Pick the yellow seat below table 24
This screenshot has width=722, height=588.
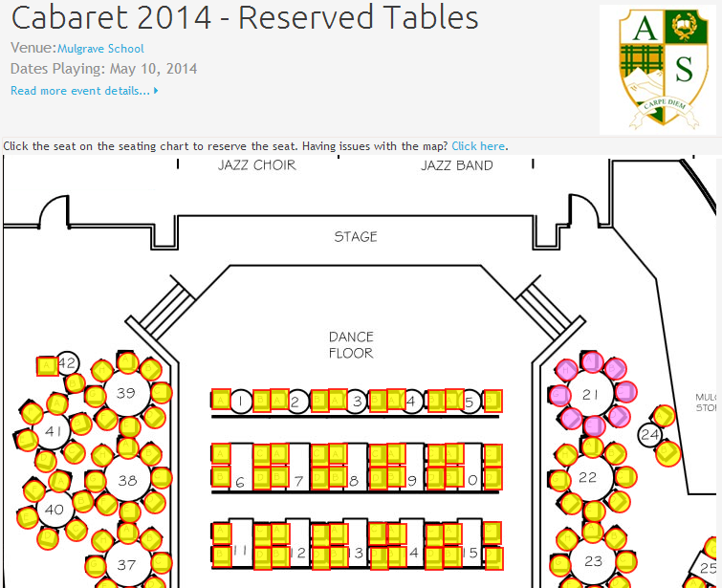667,453
